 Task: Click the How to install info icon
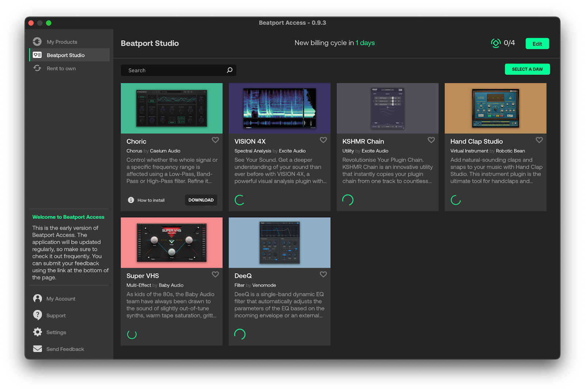click(131, 200)
